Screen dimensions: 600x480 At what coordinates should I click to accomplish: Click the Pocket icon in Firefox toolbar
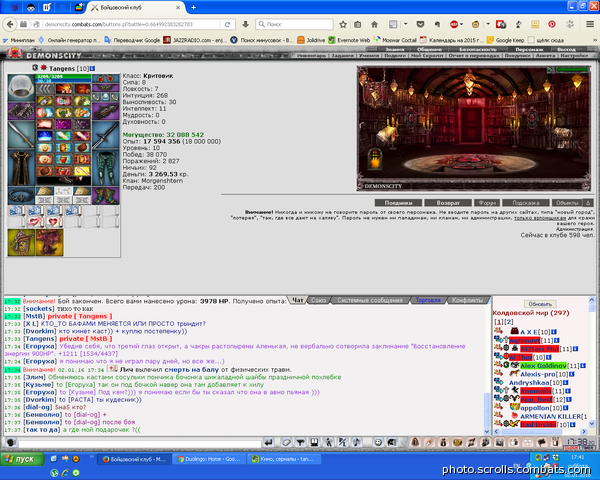tap(420, 24)
